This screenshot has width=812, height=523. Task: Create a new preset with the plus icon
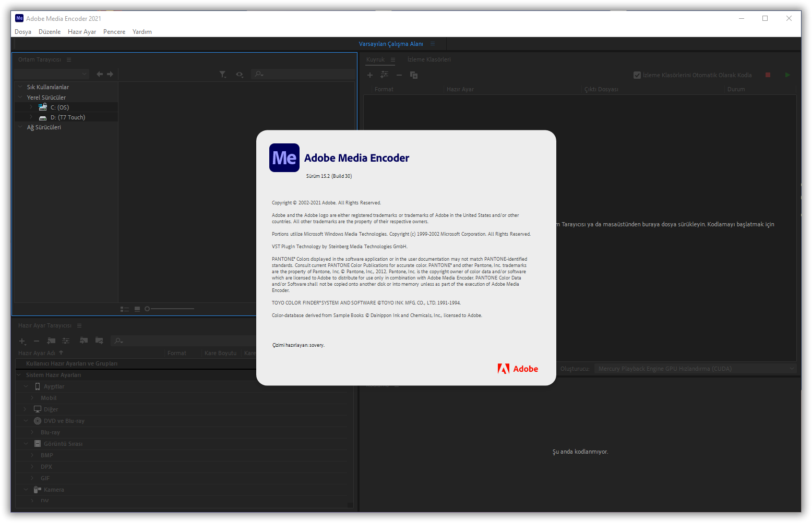[22, 341]
